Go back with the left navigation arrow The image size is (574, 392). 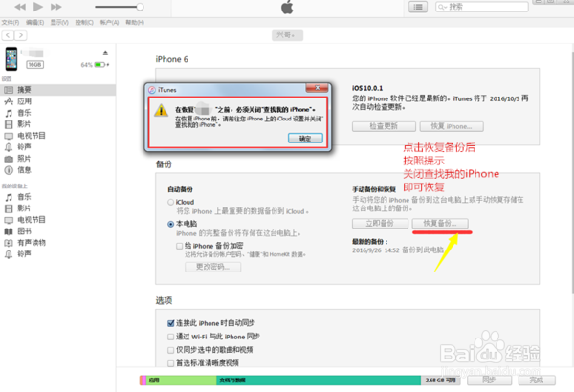[8, 35]
